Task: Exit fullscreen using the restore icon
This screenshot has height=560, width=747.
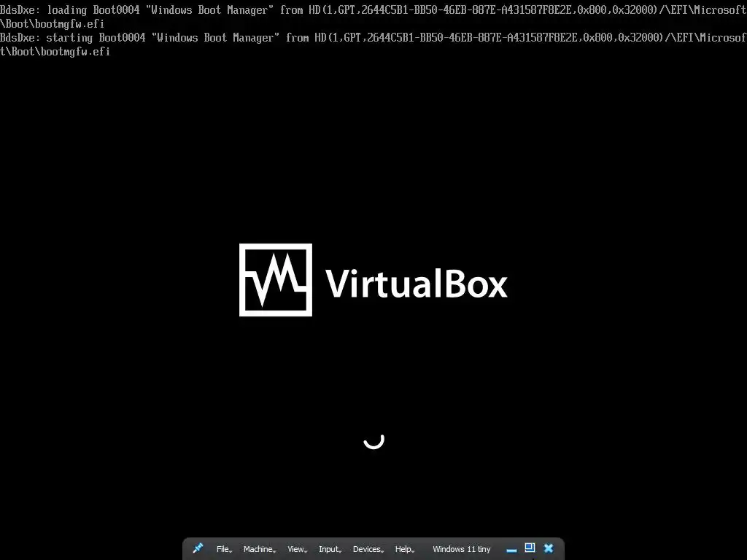Action: tap(530, 548)
